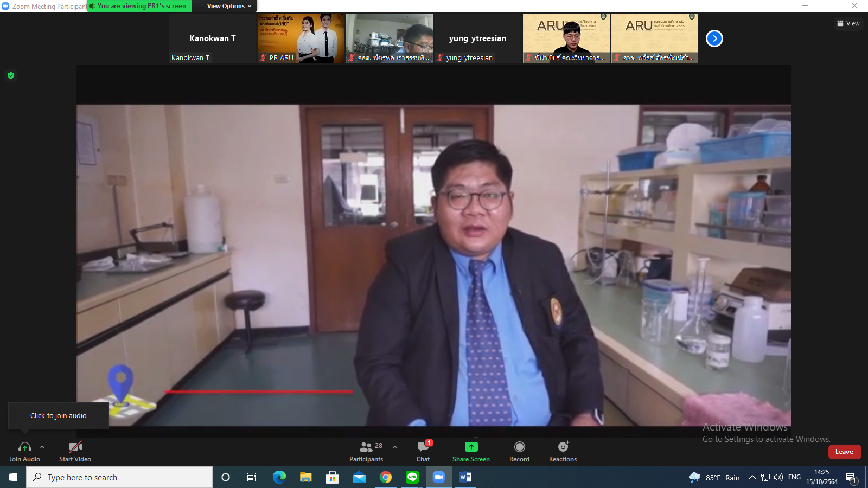This screenshot has width=868, height=488.
Task: Launch Microsoft Edge from taskbar
Action: pos(279,477)
